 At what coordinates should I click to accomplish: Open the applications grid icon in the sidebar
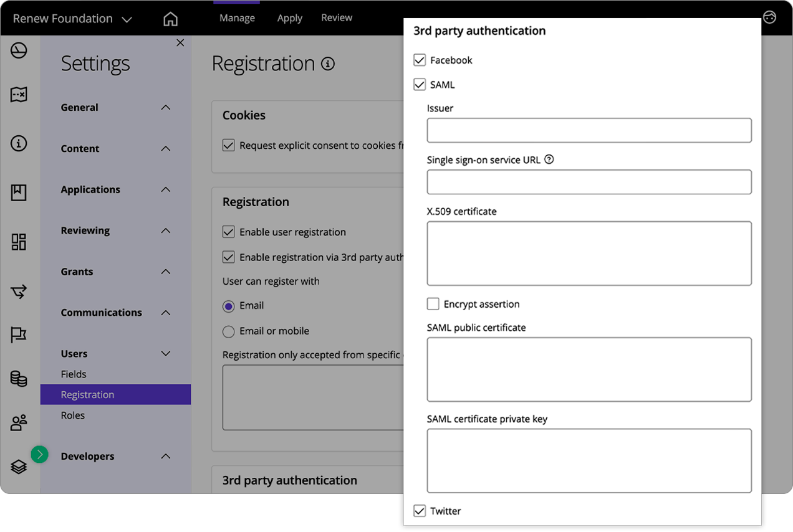(x=18, y=241)
